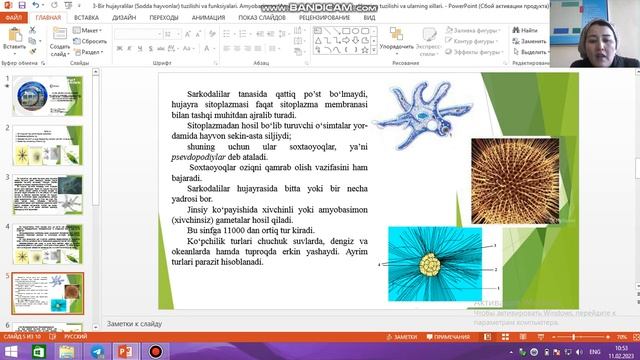The height and width of the screenshot is (360, 640).
Task: Toggle italic (К) formatting
Action: click(x=130, y=49)
